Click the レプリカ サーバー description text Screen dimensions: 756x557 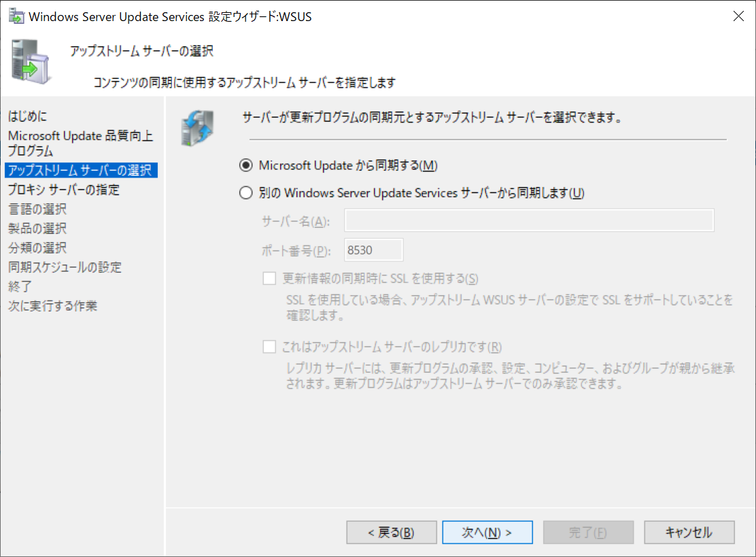click(x=510, y=376)
